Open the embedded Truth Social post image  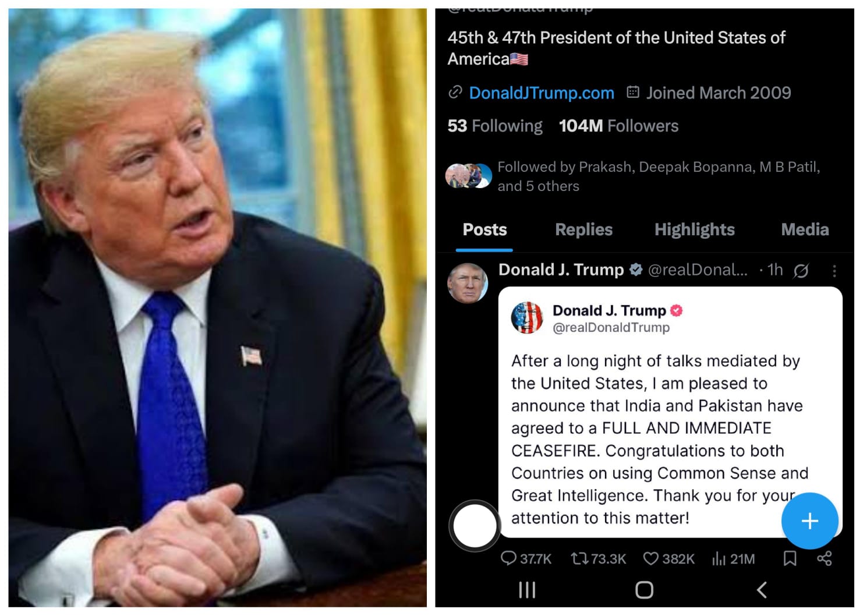click(670, 412)
